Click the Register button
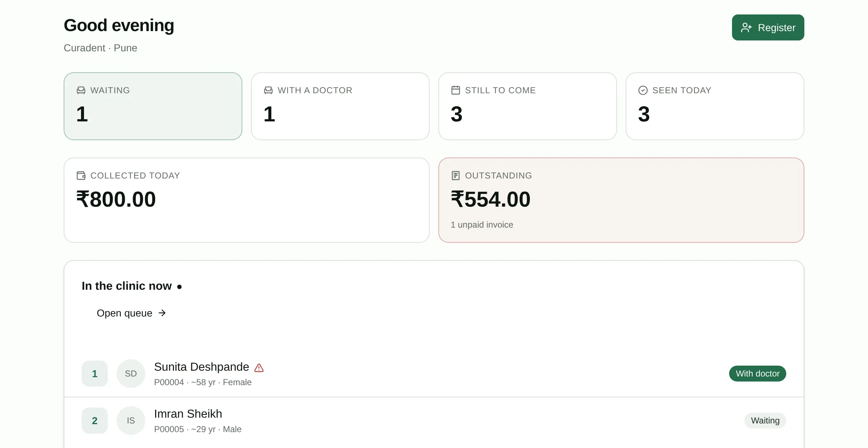This screenshot has width=868, height=448. [x=768, y=27]
